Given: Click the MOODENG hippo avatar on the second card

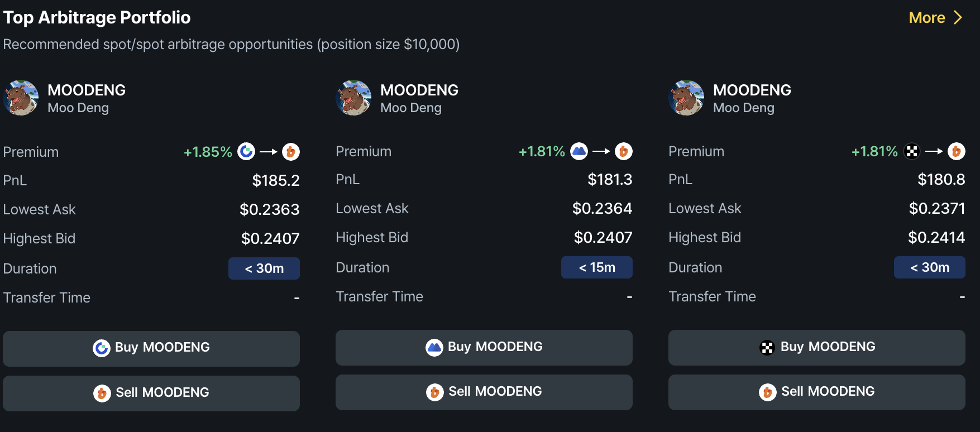Looking at the screenshot, I should pyautogui.click(x=353, y=98).
